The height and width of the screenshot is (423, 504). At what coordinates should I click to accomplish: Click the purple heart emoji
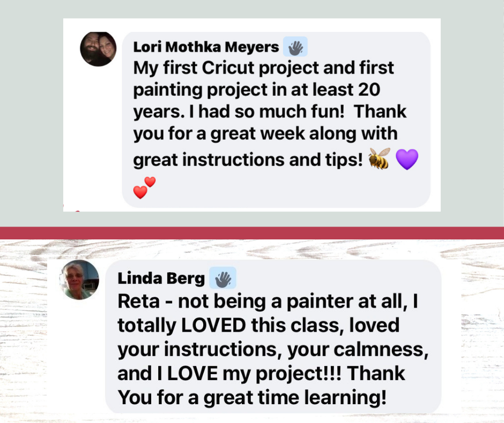click(x=407, y=159)
